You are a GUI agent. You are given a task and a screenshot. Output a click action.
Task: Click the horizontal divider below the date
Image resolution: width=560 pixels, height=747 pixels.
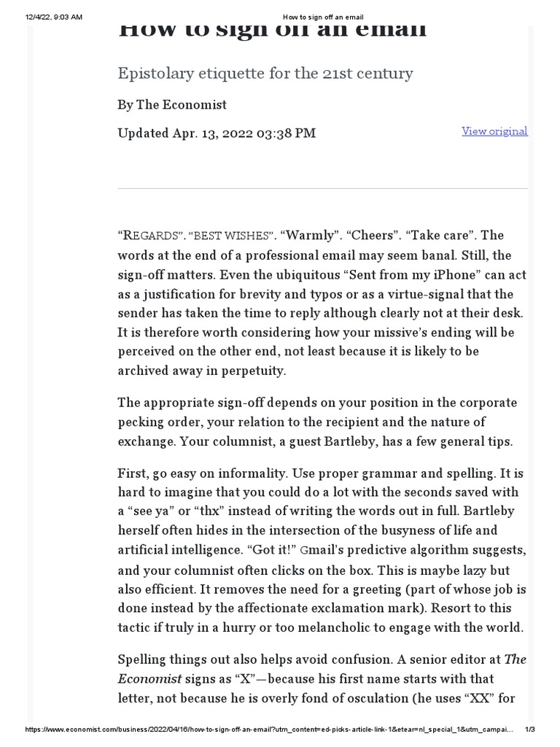322,187
